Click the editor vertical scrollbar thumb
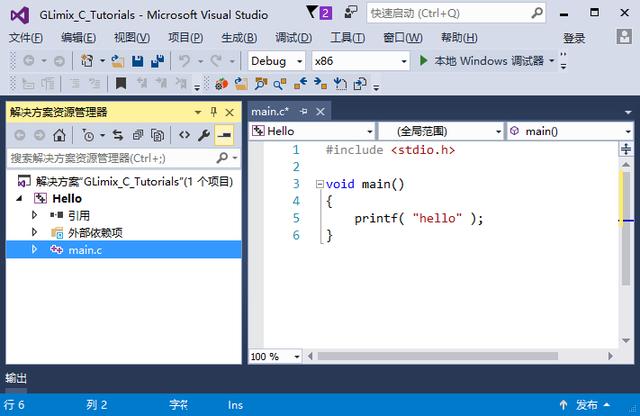Viewport: 640px width, 416px height. (626, 229)
